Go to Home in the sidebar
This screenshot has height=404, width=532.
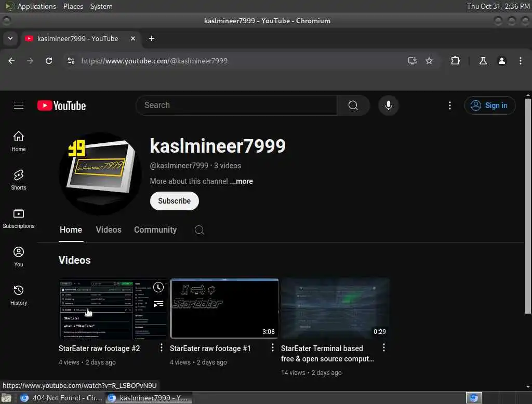point(19,141)
